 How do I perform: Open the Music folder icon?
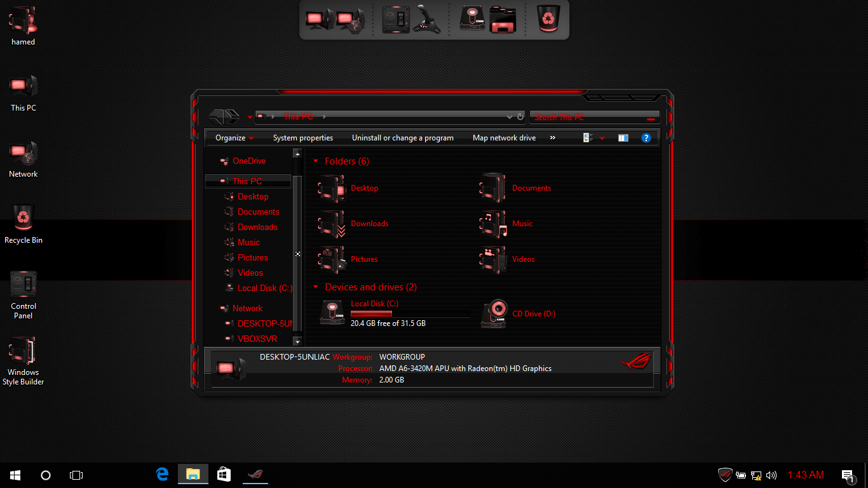tap(493, 224)
